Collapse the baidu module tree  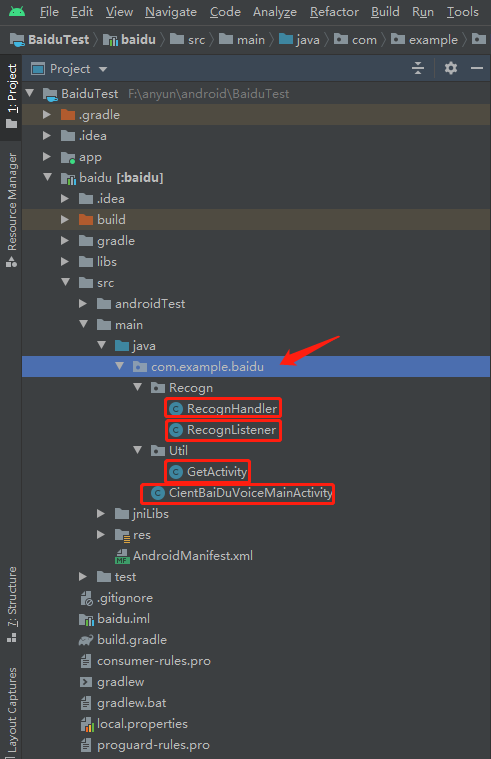[x=47, y=177]
